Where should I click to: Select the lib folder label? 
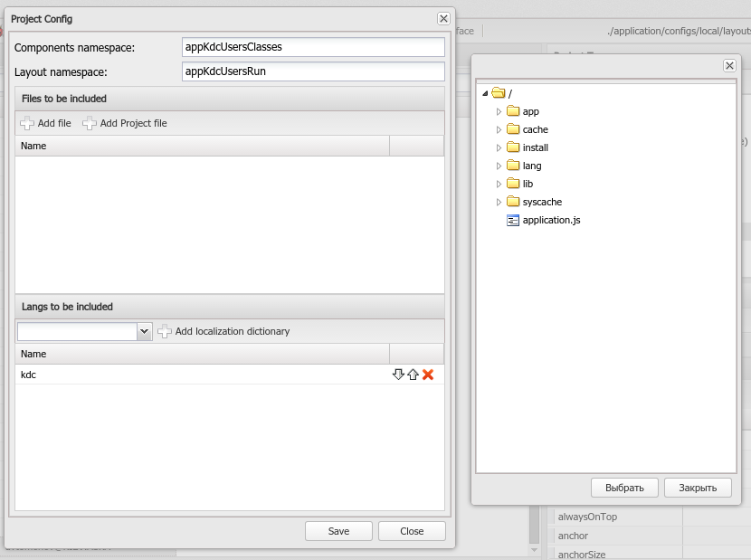point(528,184)
